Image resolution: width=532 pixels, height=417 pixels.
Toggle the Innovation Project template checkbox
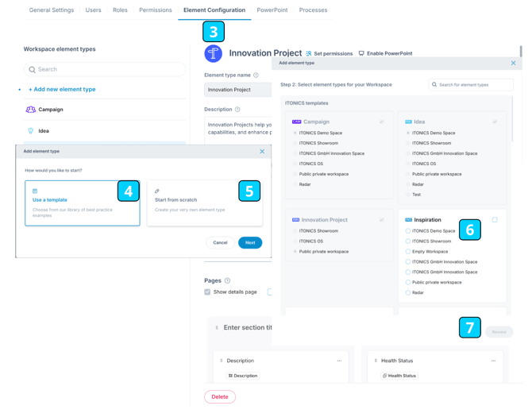382,220
